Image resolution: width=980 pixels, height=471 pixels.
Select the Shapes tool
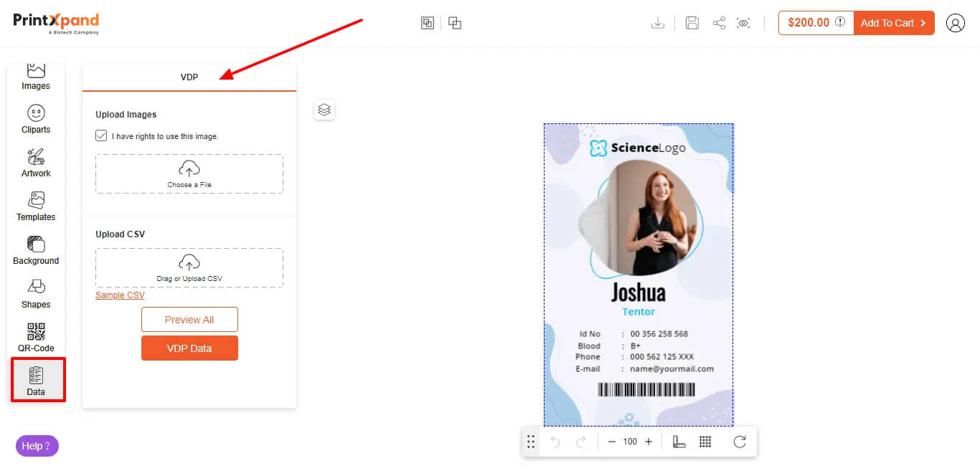(36, 293)
